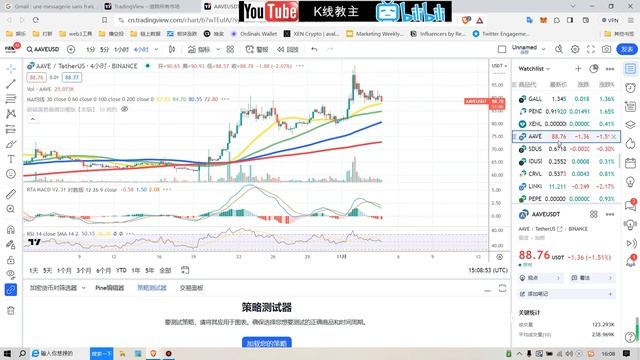
Task: Toggle visibility of the hidden indicator eye
Action: pyautogui.click(x=124, y=109)
